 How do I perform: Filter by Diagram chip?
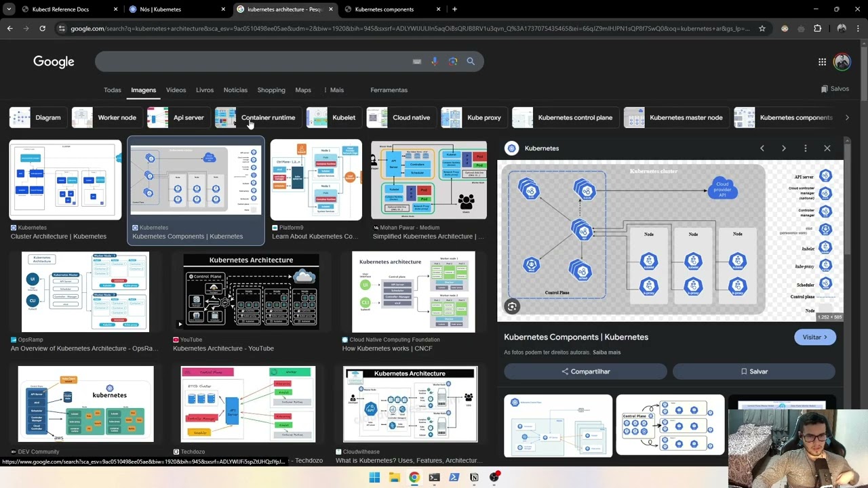pyautogui.click(x=38, y=117)
